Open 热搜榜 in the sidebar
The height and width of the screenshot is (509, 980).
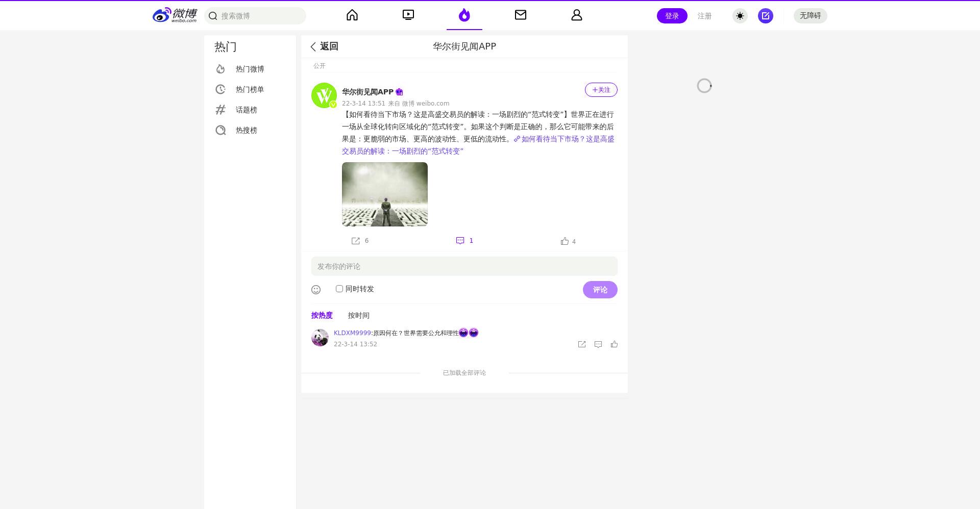click(250, 130)
